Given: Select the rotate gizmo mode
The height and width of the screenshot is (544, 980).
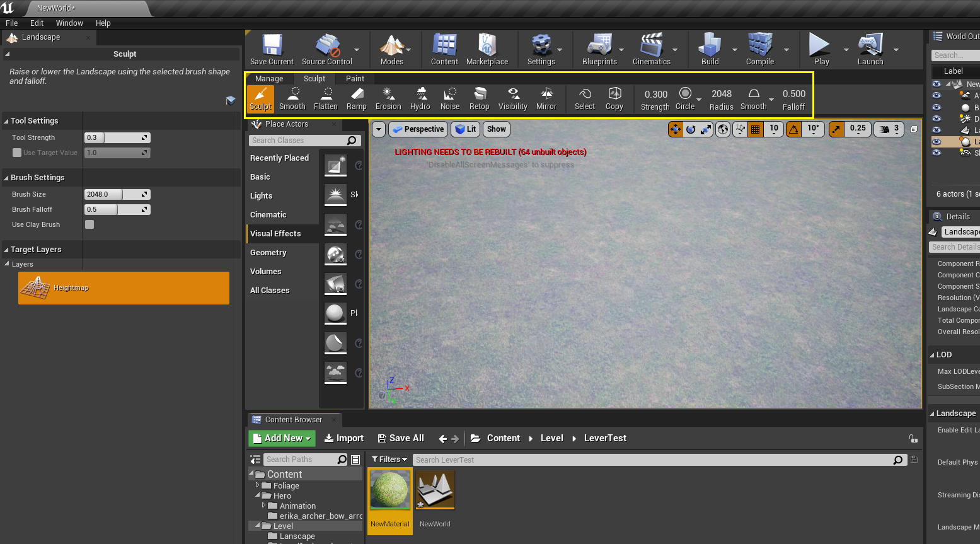Looking at the screenshot, I should [x=691, y=129].
